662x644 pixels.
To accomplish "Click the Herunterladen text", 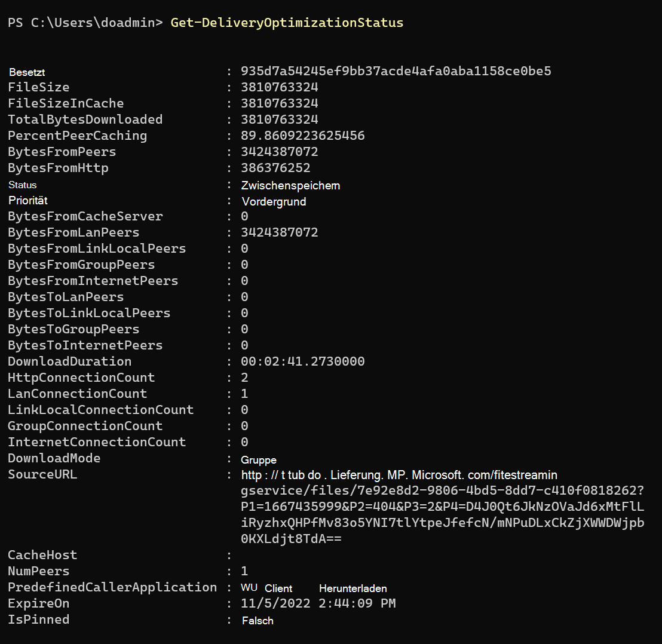I will (353, 588).
